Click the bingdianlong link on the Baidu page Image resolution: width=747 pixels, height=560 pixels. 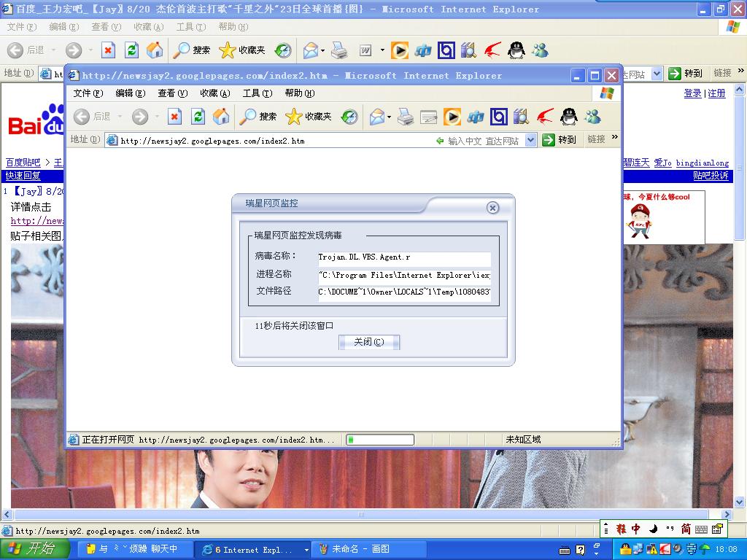click(x=703, y=163)
